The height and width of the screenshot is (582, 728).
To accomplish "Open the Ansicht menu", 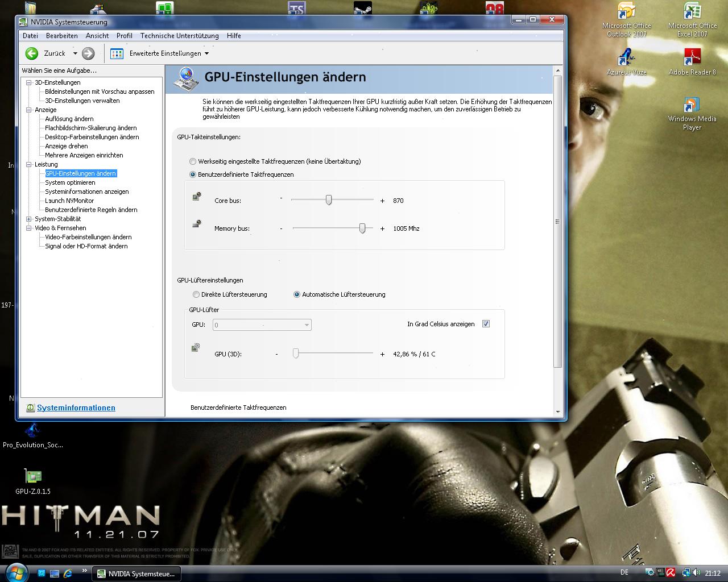I will click(97, 35).
